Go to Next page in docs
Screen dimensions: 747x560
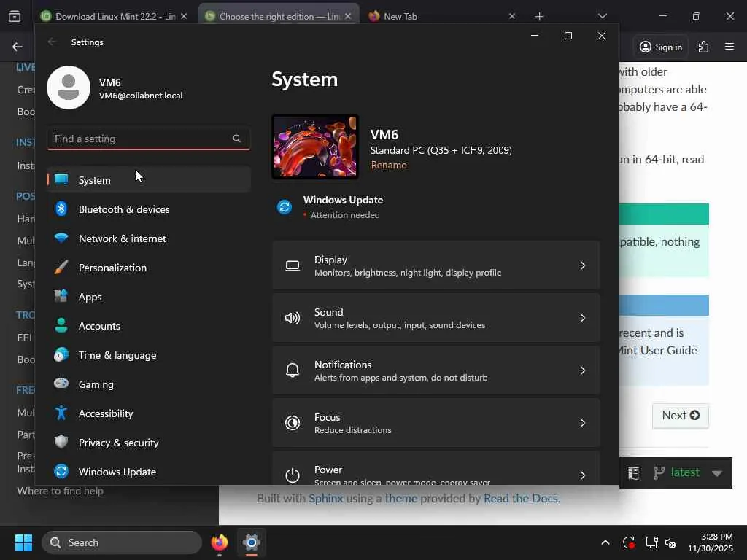pos(681,415)
